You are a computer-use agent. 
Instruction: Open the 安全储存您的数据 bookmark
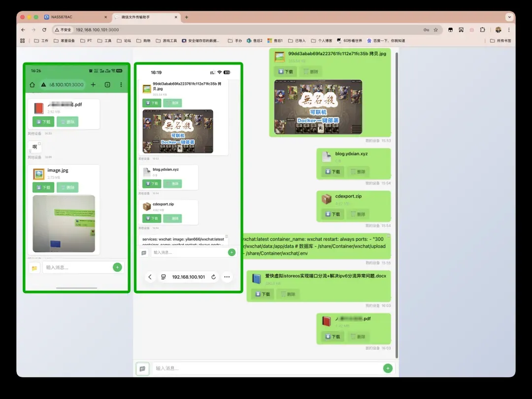coord(200,41)
